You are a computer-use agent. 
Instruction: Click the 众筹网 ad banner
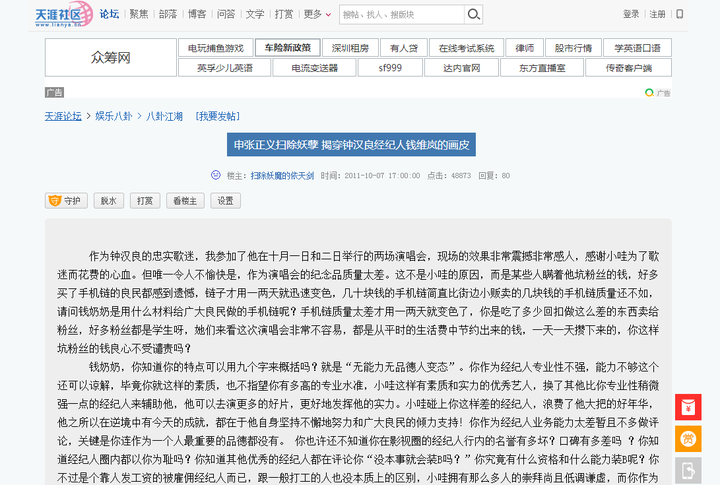tap(111, 57)
